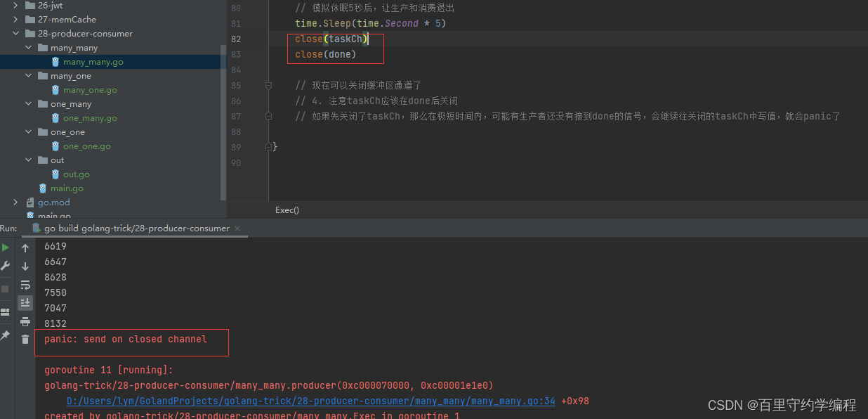Restore layout icon in Run panel
The image size is (868, 419).
coord(6,311)
